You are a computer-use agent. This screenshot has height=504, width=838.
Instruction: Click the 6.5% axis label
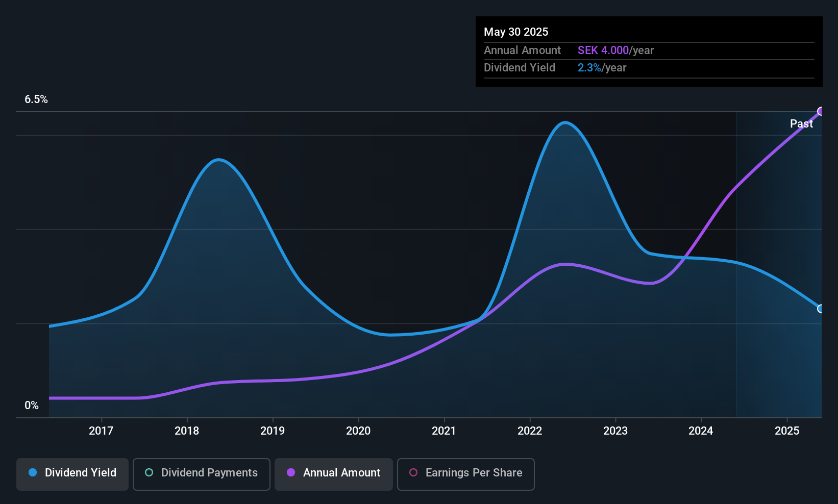[x=36, y=99]
